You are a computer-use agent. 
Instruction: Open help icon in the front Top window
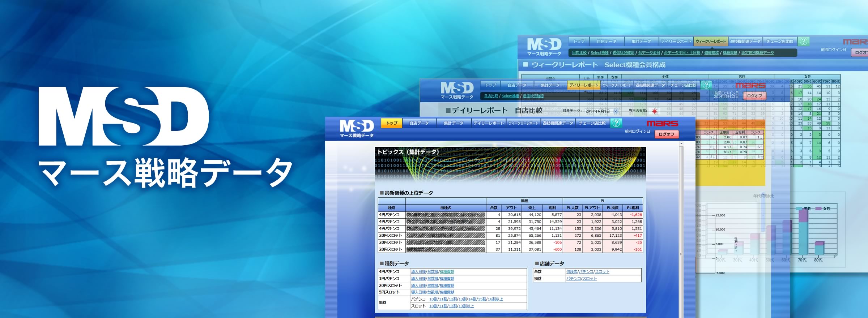click(x=616, y=123)
